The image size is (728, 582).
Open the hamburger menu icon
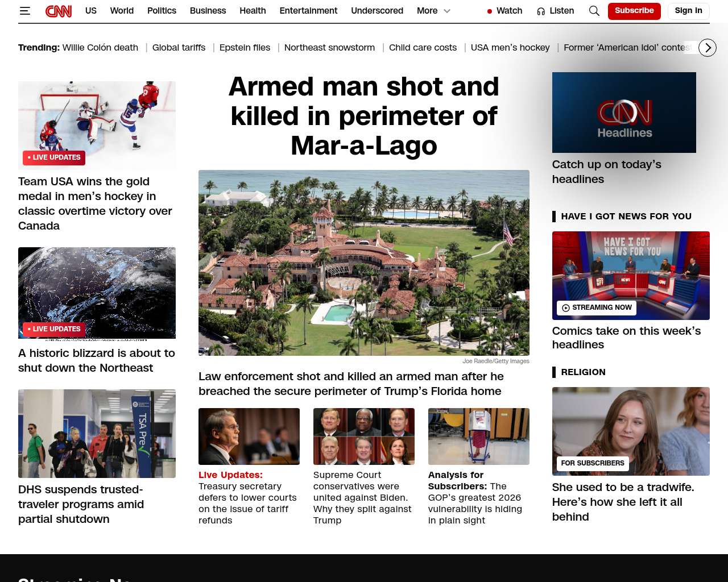[x=24, y=11]
